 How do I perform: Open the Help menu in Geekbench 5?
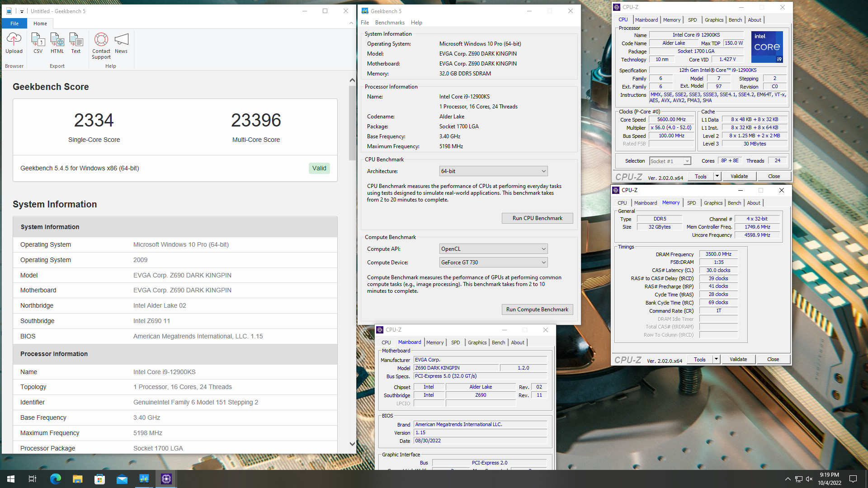click(416, 23)
